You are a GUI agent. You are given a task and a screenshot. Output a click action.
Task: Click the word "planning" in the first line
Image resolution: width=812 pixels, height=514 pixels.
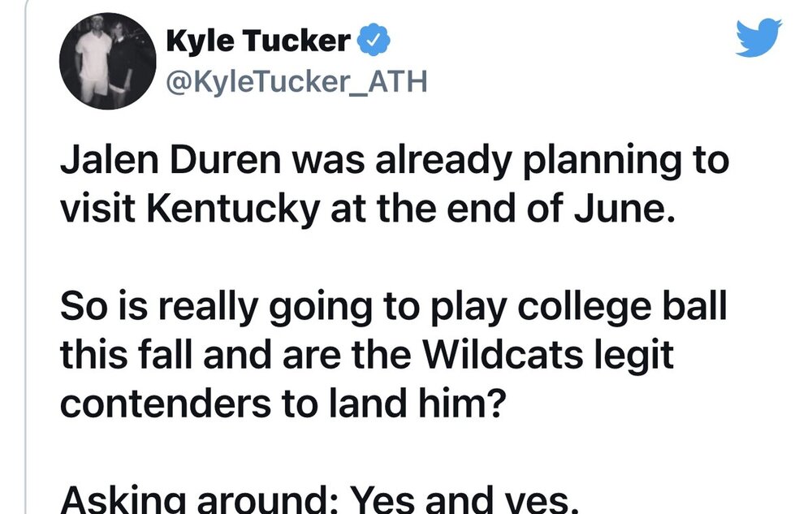pyautogui.click(x=602, y=161)
